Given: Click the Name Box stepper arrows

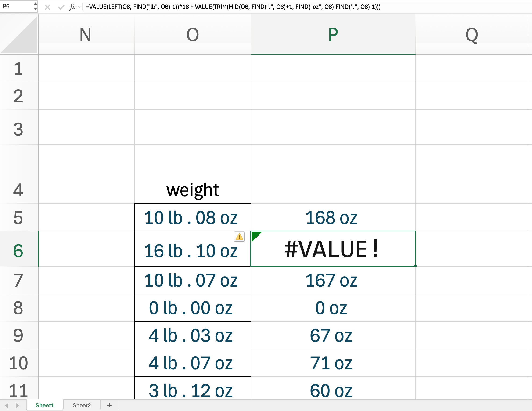Looking at the screenshot, I should coord(36,6).
